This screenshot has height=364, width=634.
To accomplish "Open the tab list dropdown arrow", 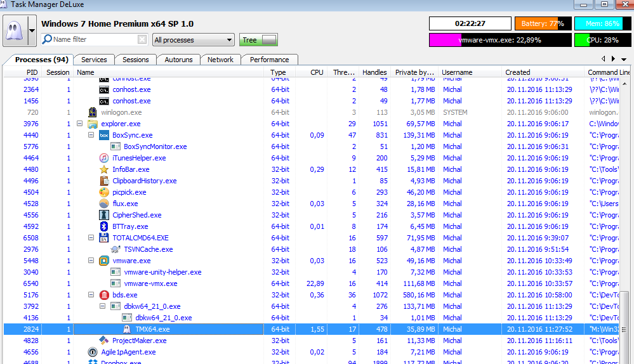I will click(x=624, y=59).
